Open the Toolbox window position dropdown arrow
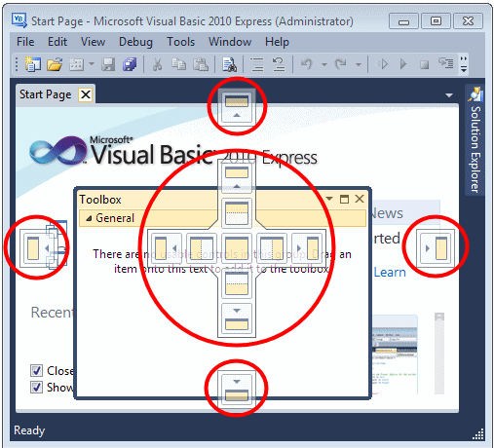Image resolution: width=494 pixels, height=448 pixels. tap(329, 199)
